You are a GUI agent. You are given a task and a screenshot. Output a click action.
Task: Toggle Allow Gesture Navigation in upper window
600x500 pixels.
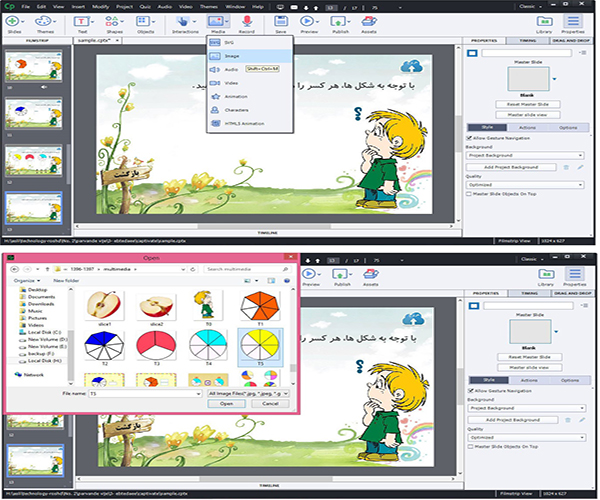tap(470, 136)
